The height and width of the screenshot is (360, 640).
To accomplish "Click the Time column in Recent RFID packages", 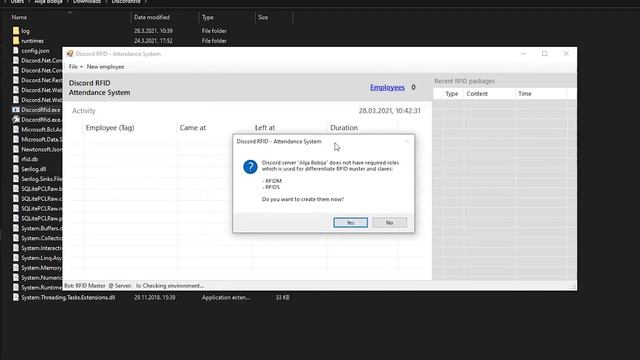I will click(525, 94).
